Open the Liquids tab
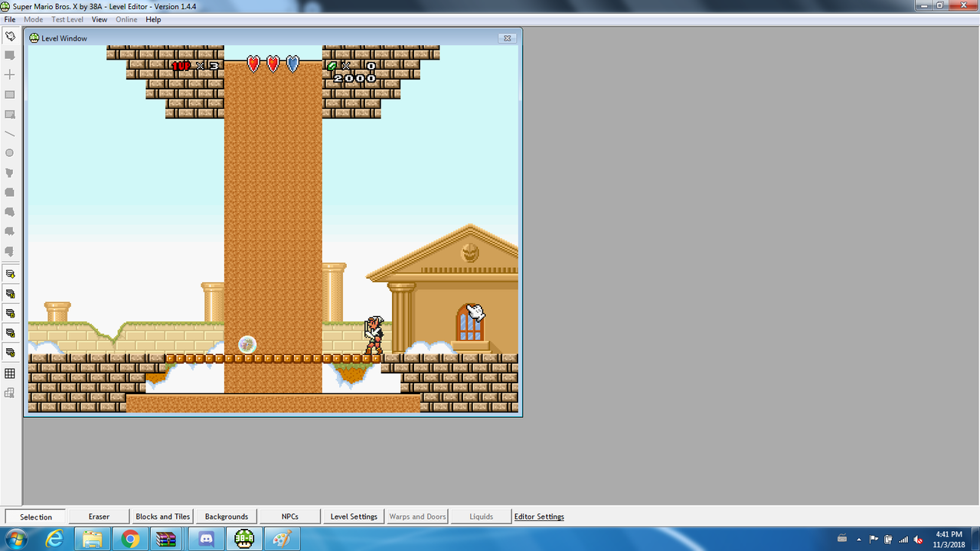980x551 pixels. pyautogui.click(x=481, y=517)
